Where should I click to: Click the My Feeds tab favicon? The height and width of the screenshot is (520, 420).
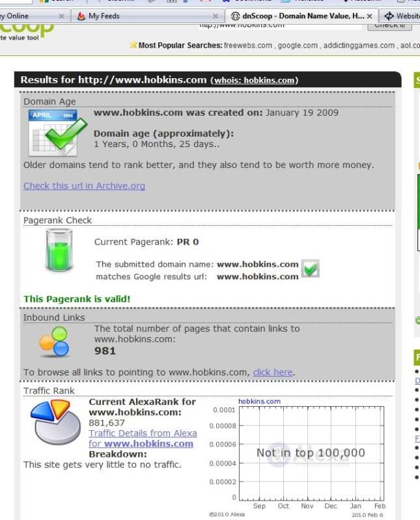coord(81,16)
